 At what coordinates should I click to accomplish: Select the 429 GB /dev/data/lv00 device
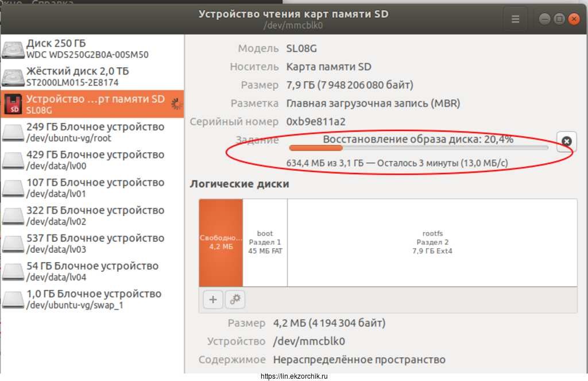[95, 160]
